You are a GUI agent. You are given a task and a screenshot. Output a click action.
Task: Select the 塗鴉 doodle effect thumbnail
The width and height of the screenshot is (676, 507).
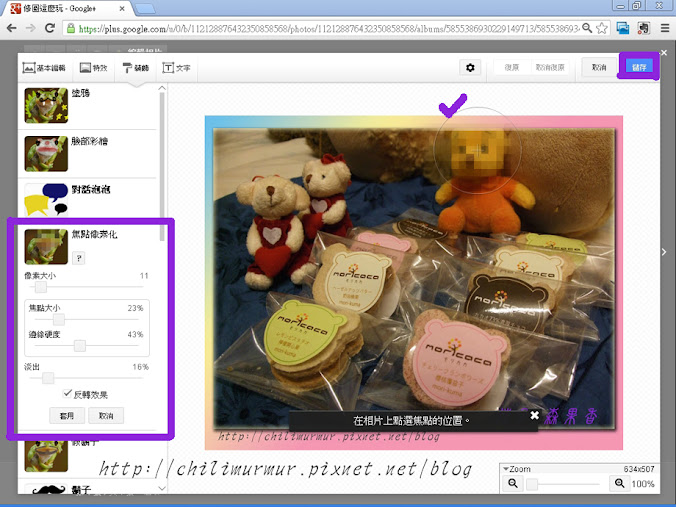[x=46, y=106]
